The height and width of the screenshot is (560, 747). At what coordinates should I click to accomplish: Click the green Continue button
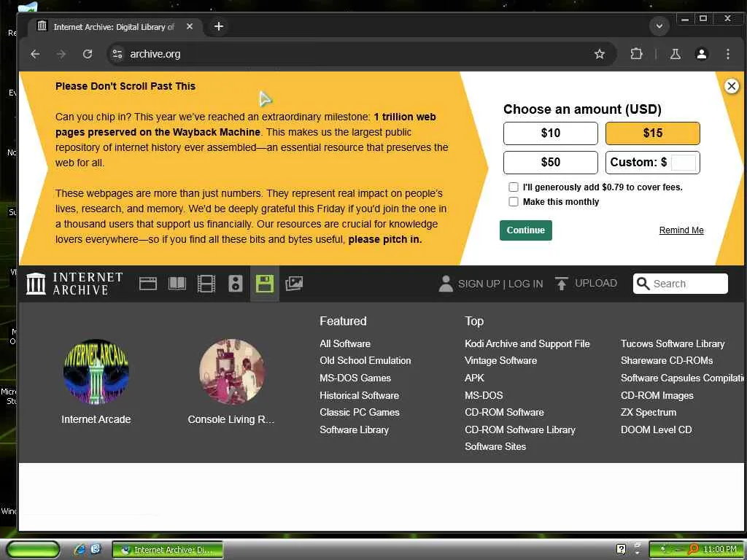525,230
